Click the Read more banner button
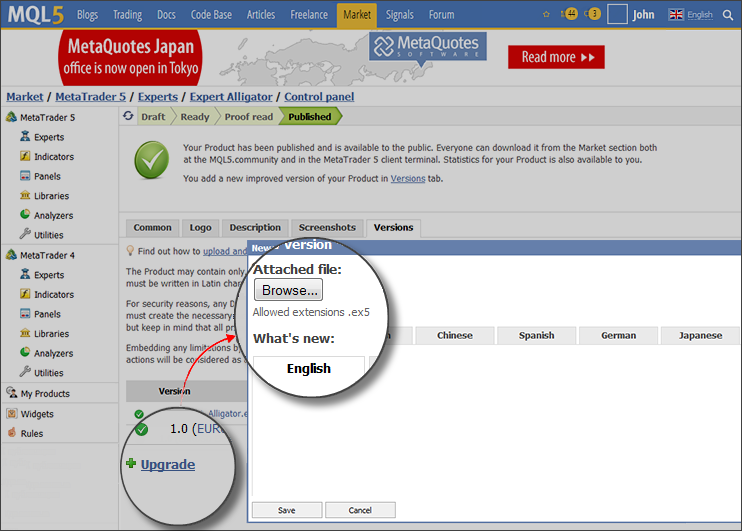Viewport: 742px width, 531px height. 556,57
